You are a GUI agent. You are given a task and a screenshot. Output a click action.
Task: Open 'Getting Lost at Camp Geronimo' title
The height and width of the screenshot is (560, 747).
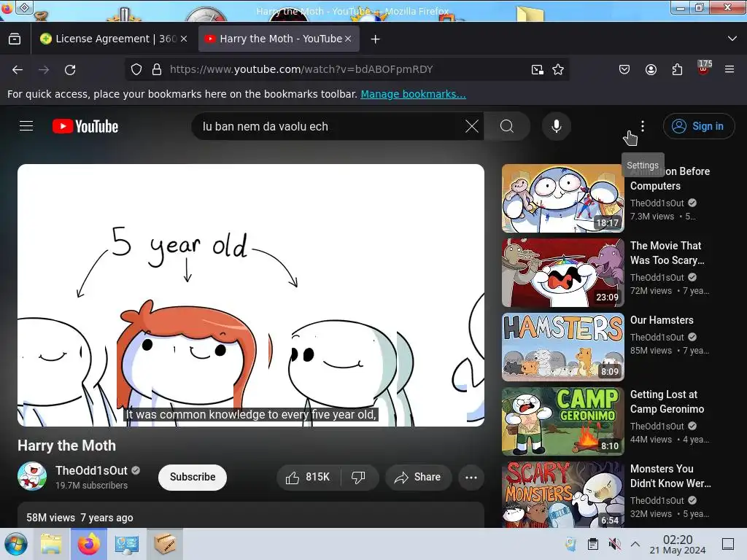(667, 402)
